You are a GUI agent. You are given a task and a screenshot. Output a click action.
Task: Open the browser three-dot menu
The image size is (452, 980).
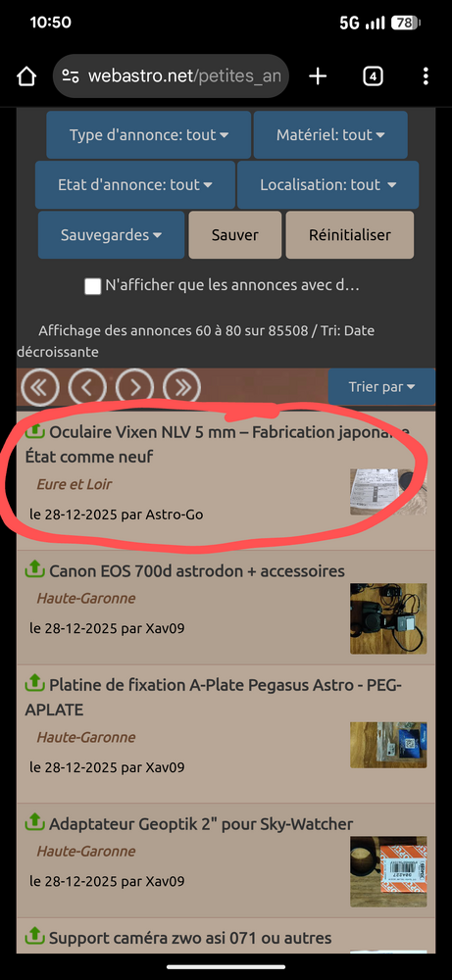426,76
